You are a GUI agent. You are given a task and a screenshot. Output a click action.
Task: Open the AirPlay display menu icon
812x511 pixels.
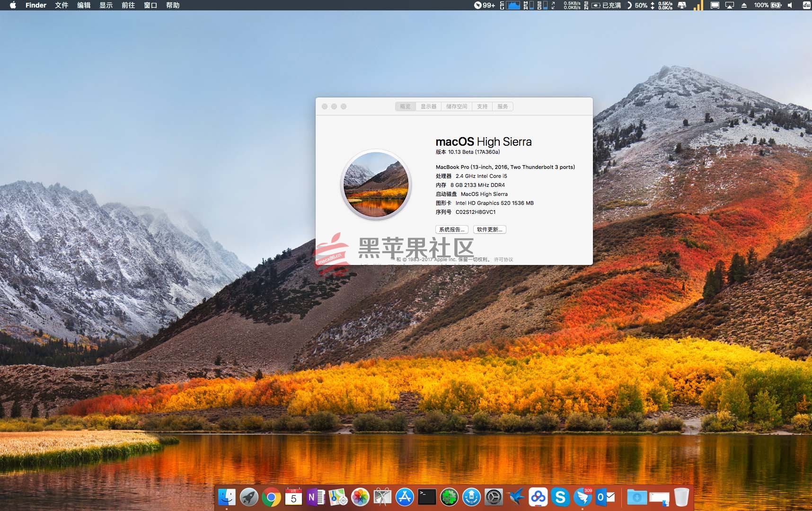coord(730,5)
